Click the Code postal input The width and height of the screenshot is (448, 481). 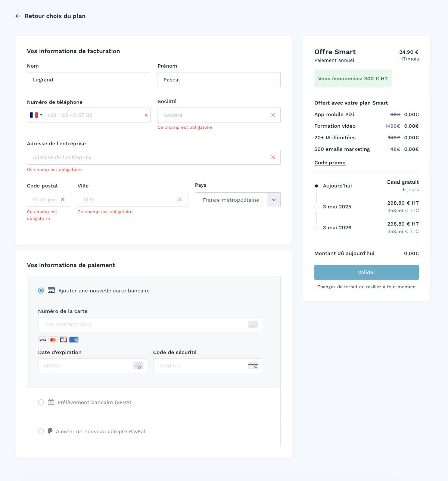(49, 199)
